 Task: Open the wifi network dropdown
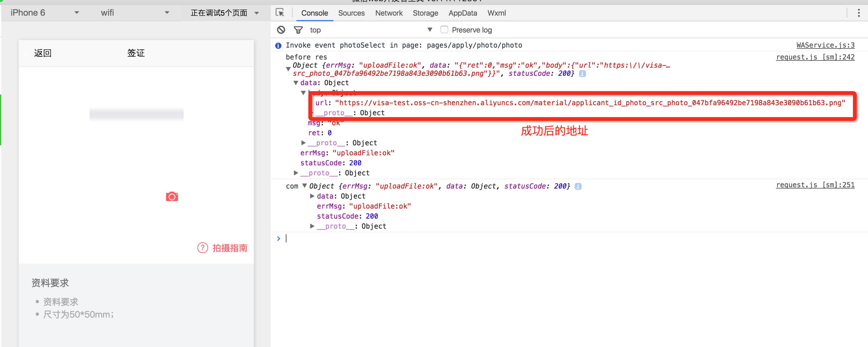click(166, 13)
